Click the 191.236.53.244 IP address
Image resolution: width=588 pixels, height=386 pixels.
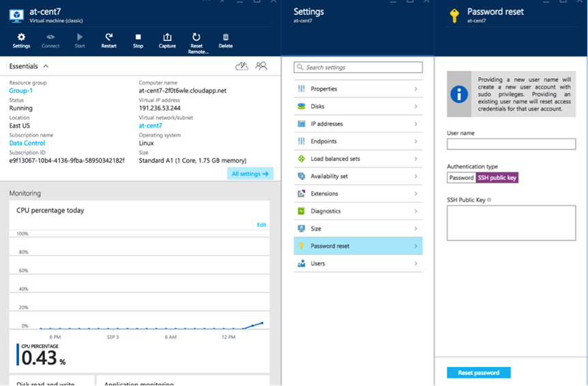(x=160, y=108)
